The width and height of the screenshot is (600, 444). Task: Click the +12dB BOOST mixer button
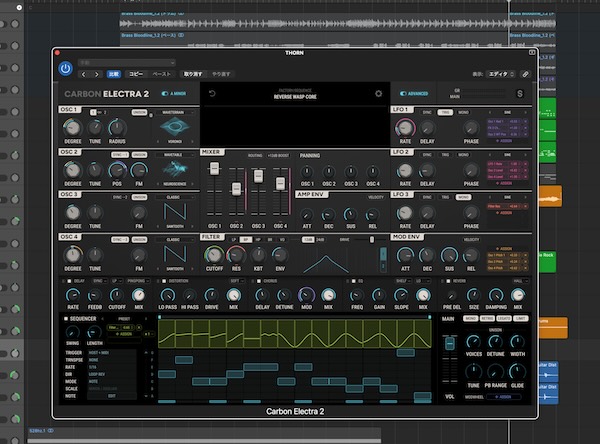[279, 155]
